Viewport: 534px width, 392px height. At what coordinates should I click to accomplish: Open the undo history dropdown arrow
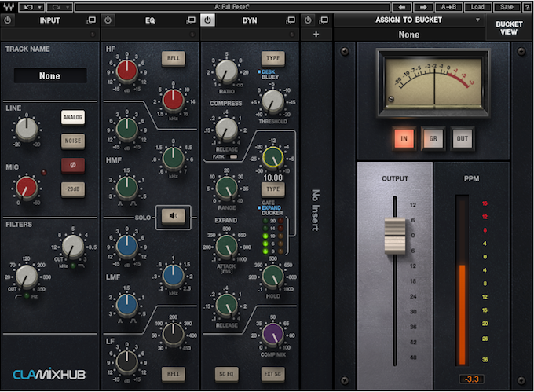click(40, 7)
